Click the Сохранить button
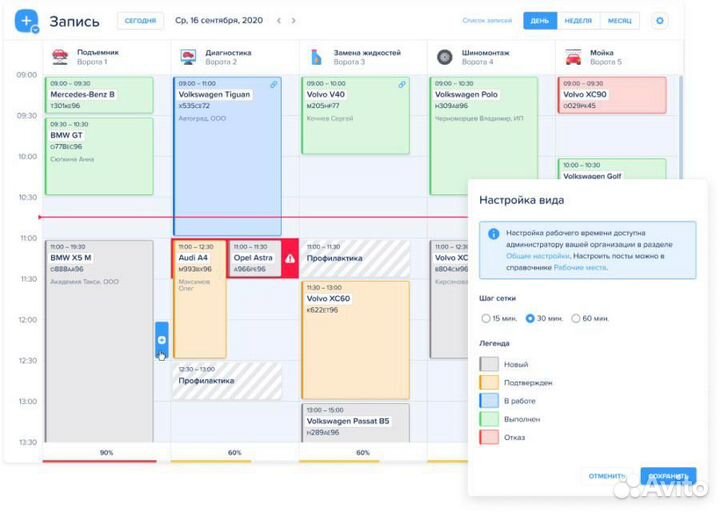Viewport: 720px width, 512px height. point(667,475)
